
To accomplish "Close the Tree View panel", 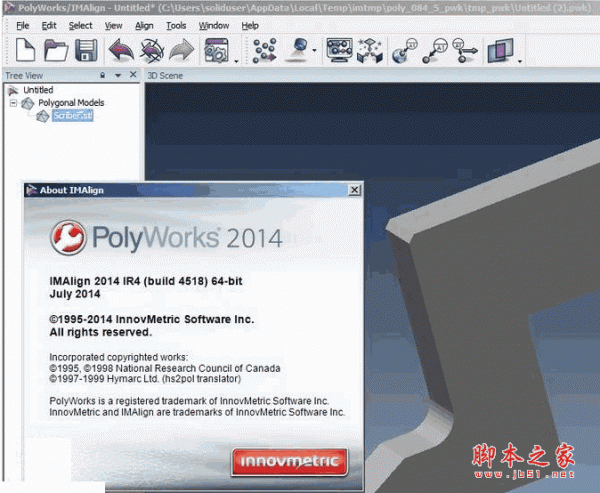I will tap(133, 75).
